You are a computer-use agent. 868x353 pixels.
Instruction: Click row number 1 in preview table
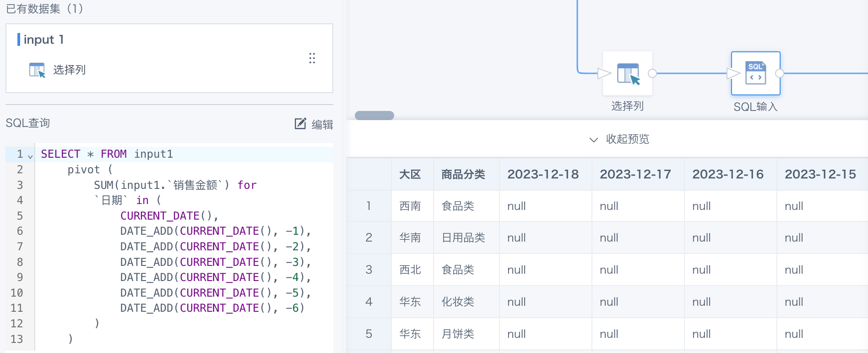point(369,206)
